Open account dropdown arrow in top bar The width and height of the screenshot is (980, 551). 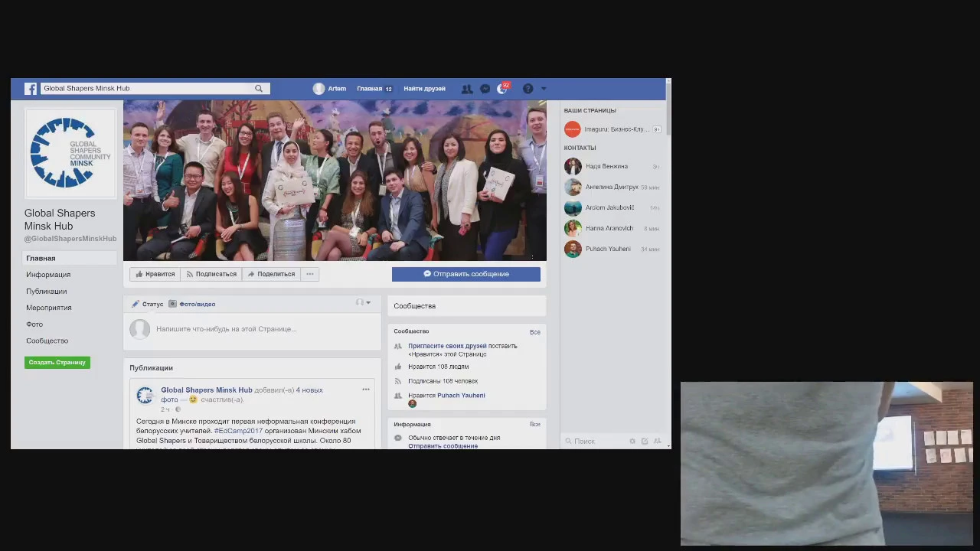point(544,89)
